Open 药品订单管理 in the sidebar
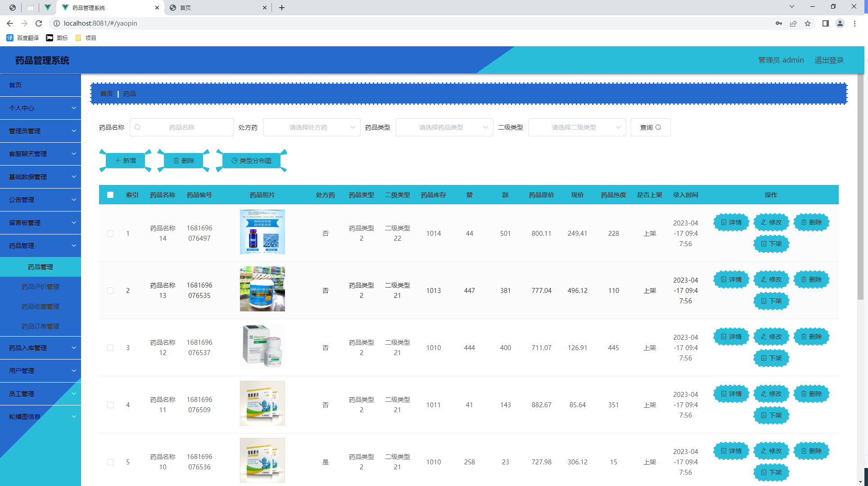868x486 pixels. [x=41, y=326]
